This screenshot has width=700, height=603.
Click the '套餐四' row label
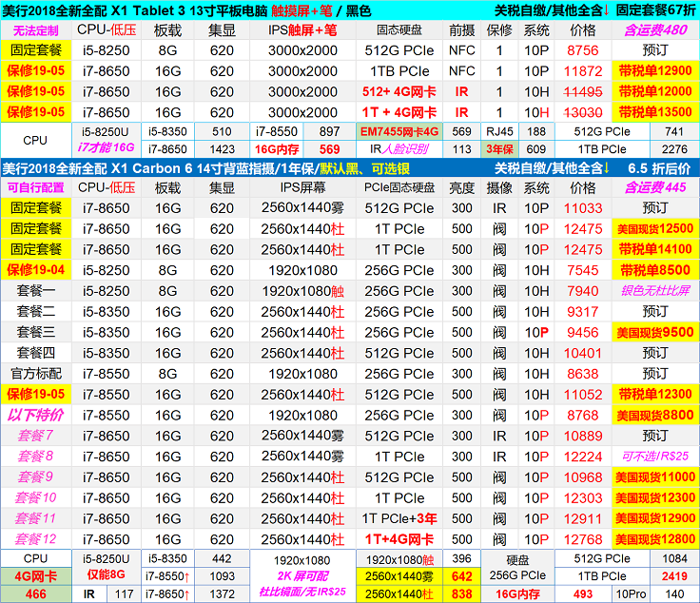pyautogui.click(x=36, y=353)
